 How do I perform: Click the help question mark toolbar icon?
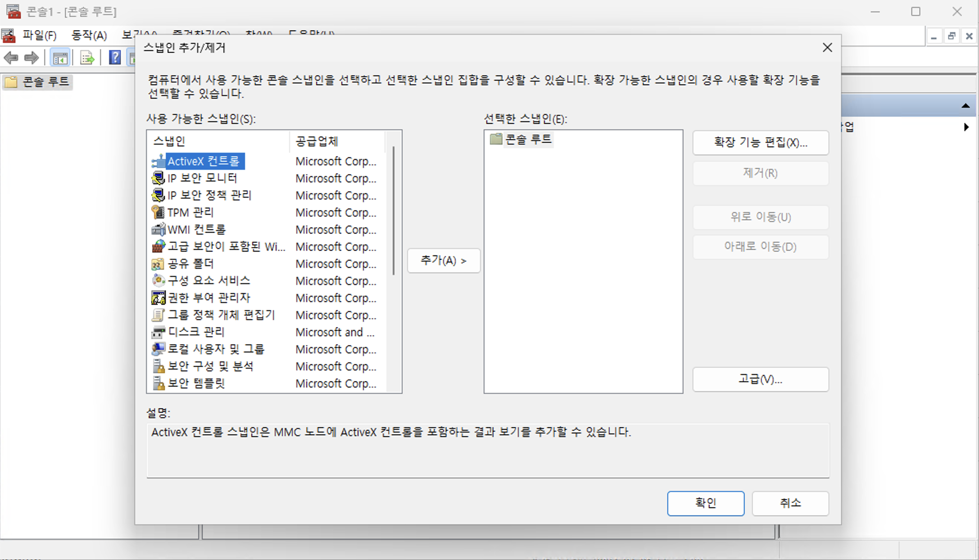pyautogui.click(x=115, y=58)
